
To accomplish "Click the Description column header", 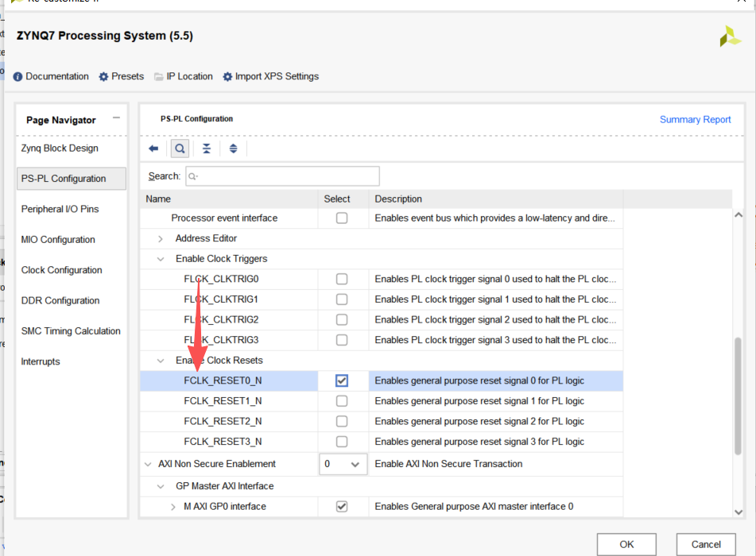I will [496, 199].
